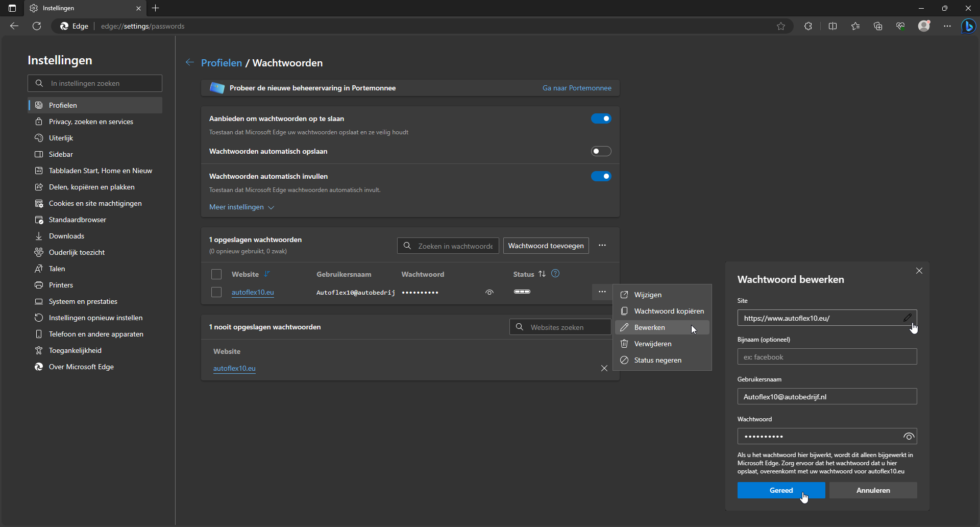Tick the checkbox for autoflex10.eu row
This screenshot has height=527, width=980.
click(216, 292)
